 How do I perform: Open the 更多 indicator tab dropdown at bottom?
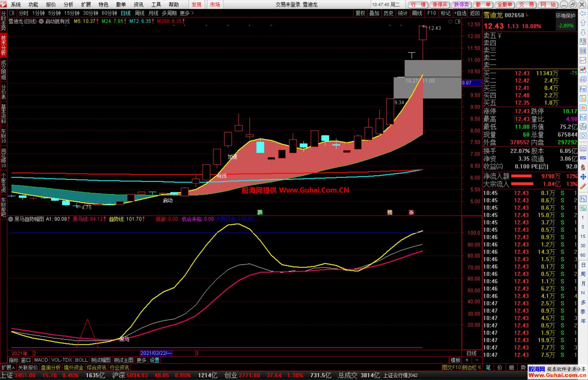tap(142, 360)
